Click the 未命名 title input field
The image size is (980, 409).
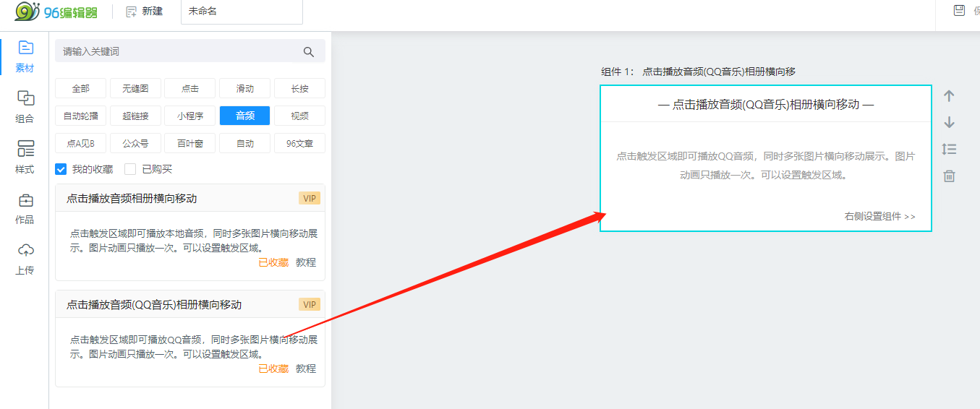pyautogui.click(x=242, y=12)
